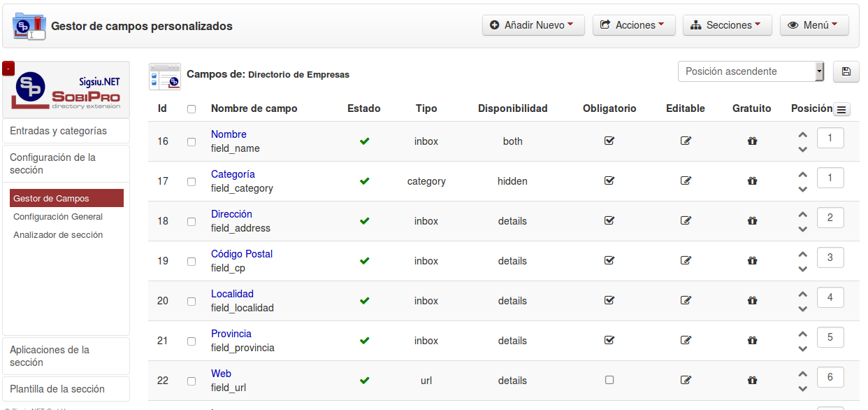Select Gestor de Campos in sidebar

tap(67, 199)
